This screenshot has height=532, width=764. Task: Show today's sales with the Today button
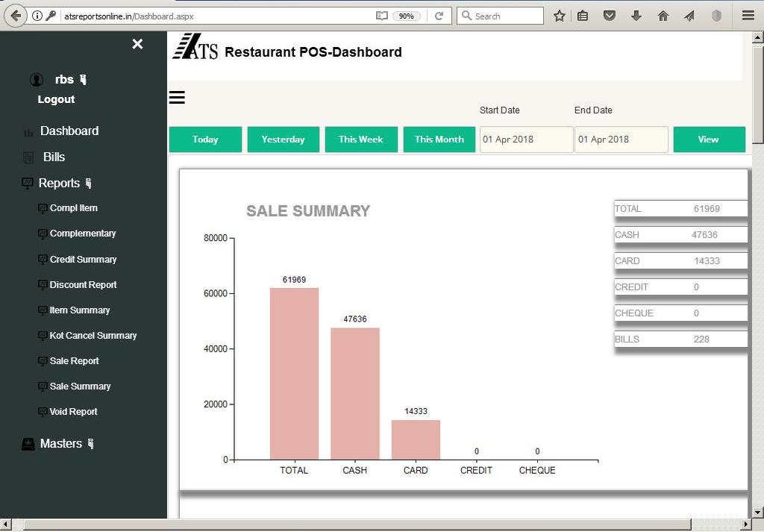[205, 140]
